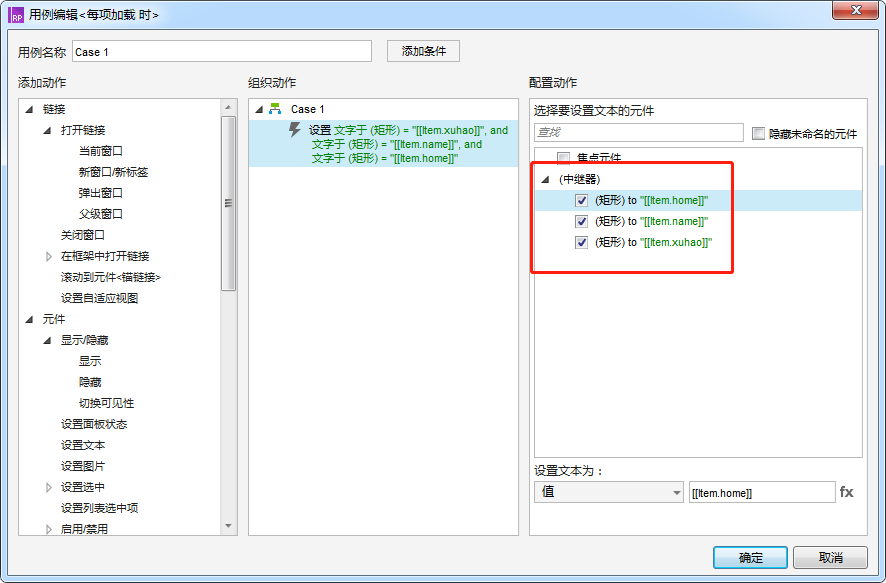Close the 用例编辑 dialog
This screenshot has height=583, width=886.
(x=855, y=10)
